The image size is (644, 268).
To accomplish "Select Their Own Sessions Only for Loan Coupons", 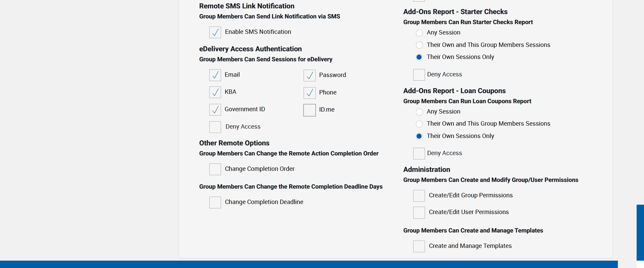I will point(419,136).
